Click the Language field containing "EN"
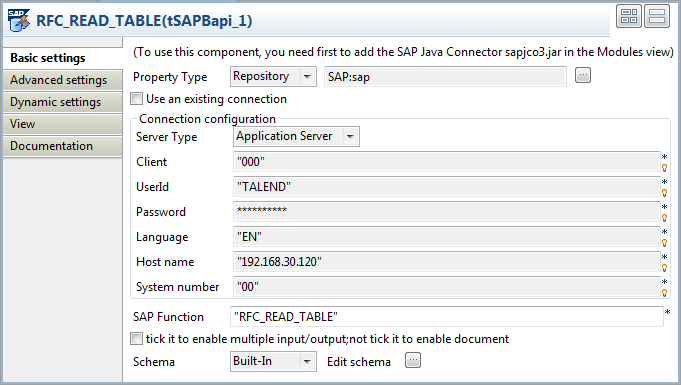This screenshot has width=681, height=385. point(446,237)
